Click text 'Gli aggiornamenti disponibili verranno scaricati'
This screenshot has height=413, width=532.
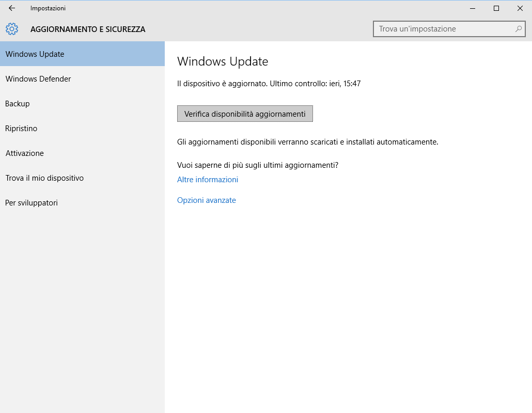(258, 142)
